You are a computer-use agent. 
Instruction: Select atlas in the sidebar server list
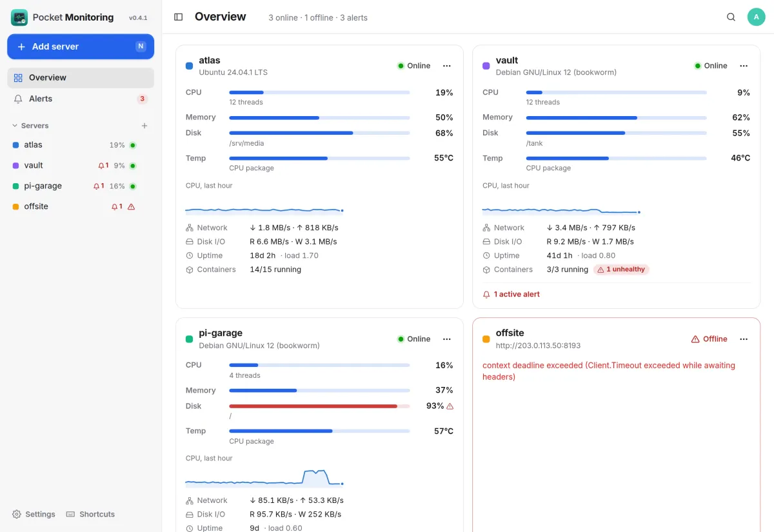tap(74, 145)
